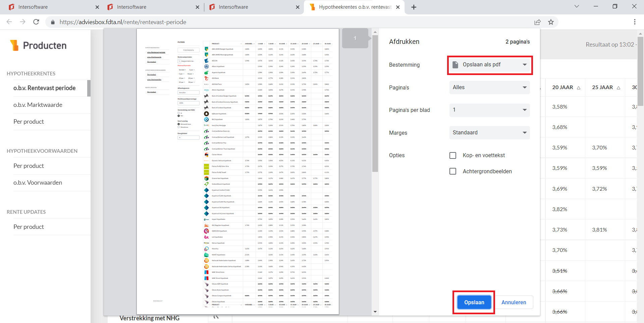
Task: Click page number 1 indicator in preview
Action: pos(355,38)
